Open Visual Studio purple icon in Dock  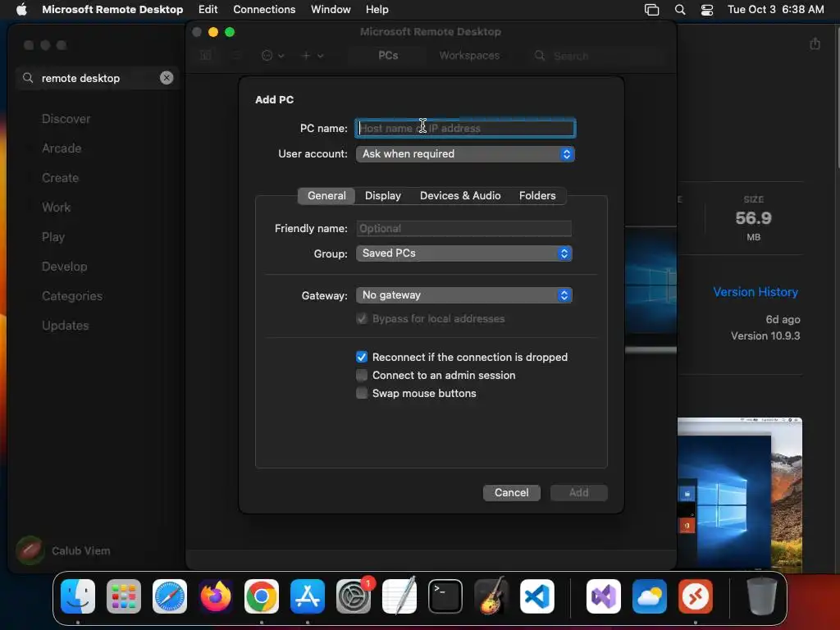pyautogui.click(x=604, y=596)
